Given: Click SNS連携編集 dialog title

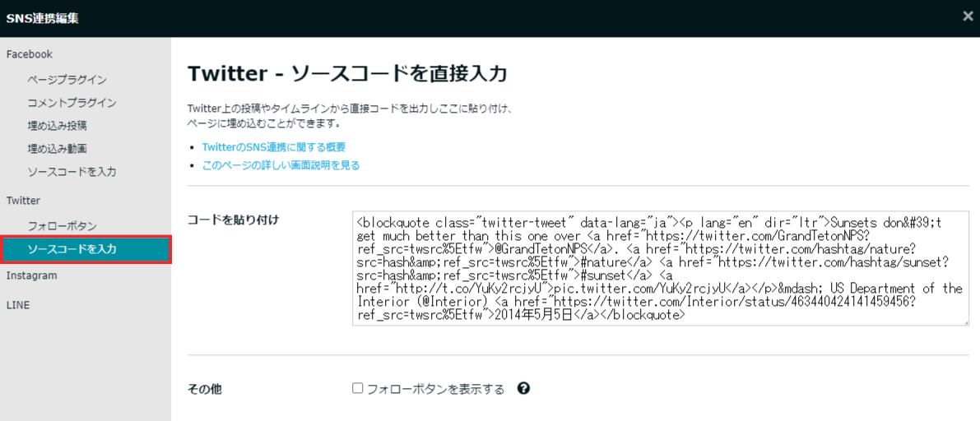Looking at the screenshot, I should coord(43,17).
